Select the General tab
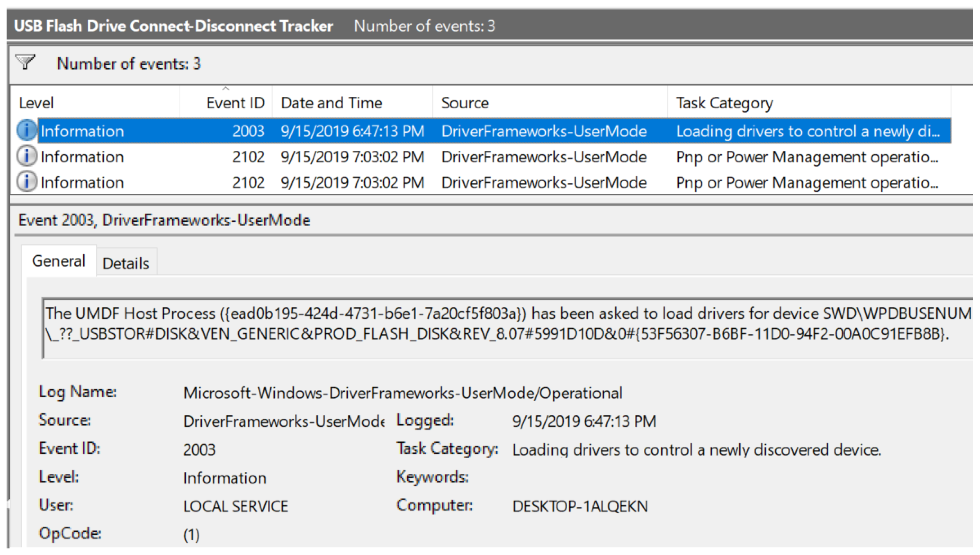 click(58, 261)
